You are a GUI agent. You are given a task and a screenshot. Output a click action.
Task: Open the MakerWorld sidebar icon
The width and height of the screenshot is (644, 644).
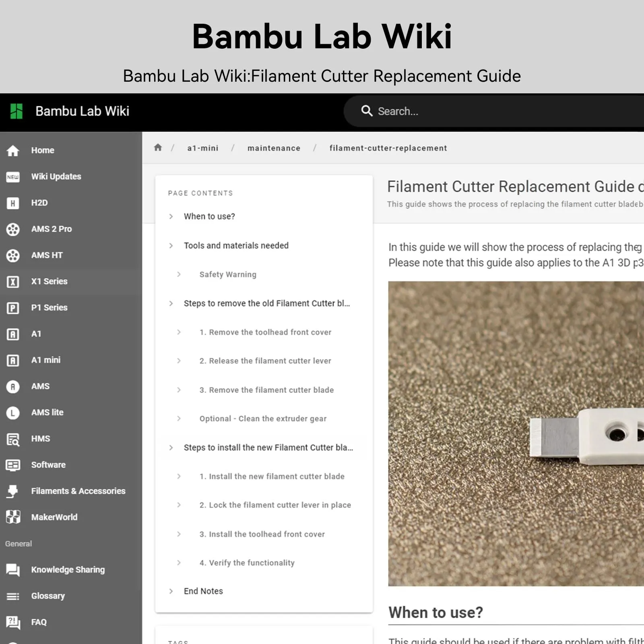pyautogui.click(x=13, y=517)
